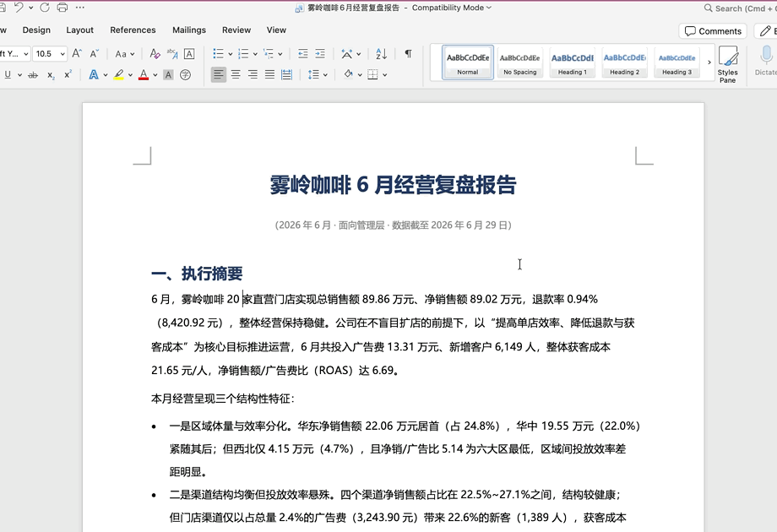
Task: Switch to the Mailings tab
Action: pos(189,30)
